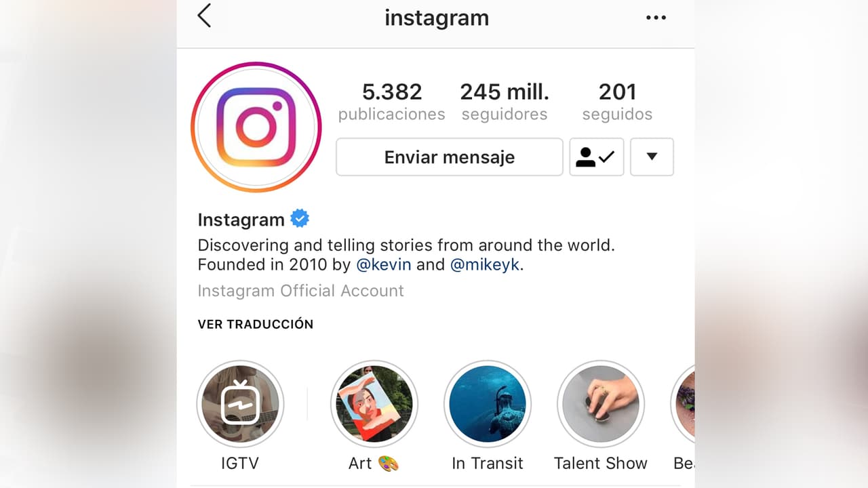Go back using the left chevron arrow
This screenshot has height=488, width=868.
[x=204, y=16]
